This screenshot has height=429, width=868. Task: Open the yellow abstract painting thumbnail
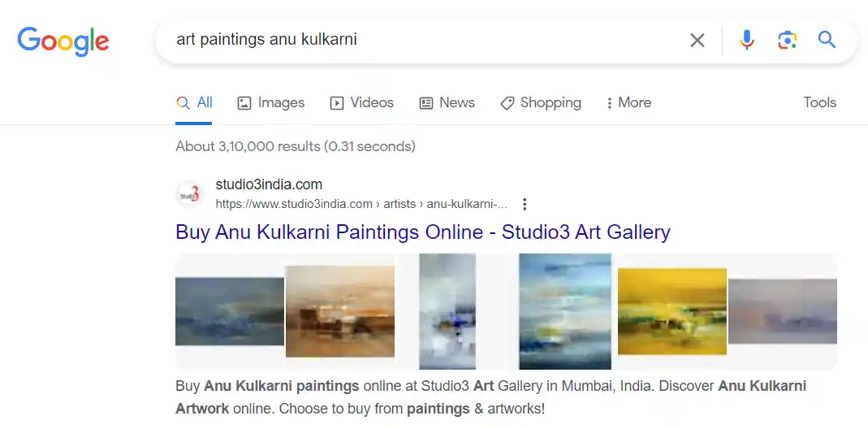point(672,312)
